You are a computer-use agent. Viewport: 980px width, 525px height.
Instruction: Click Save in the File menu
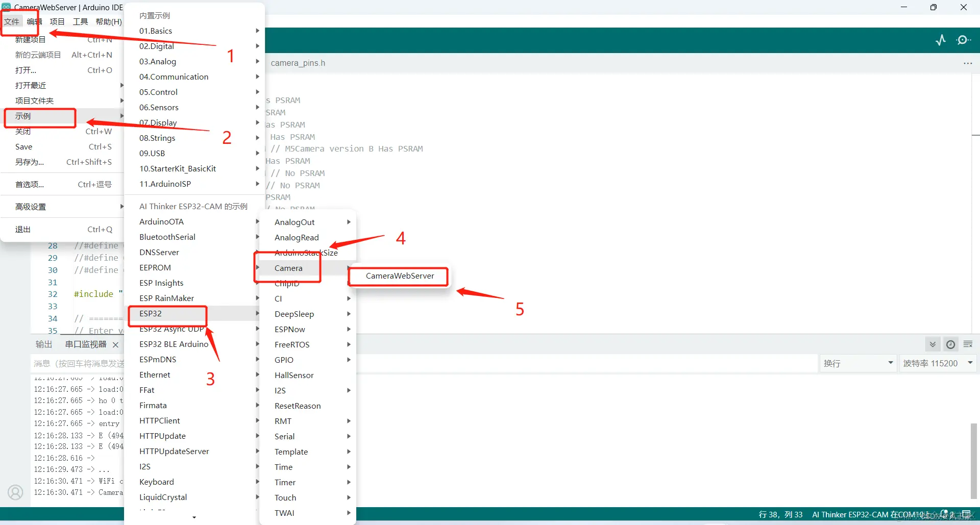63,146
